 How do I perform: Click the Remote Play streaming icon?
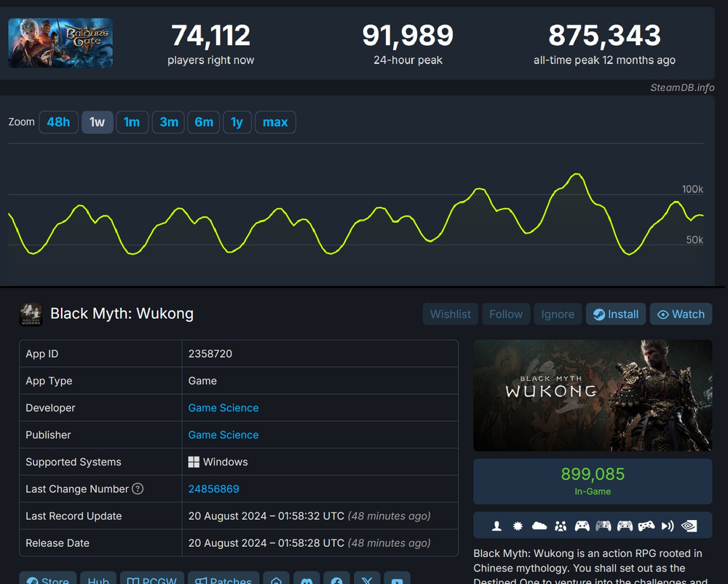coord(668,526)
